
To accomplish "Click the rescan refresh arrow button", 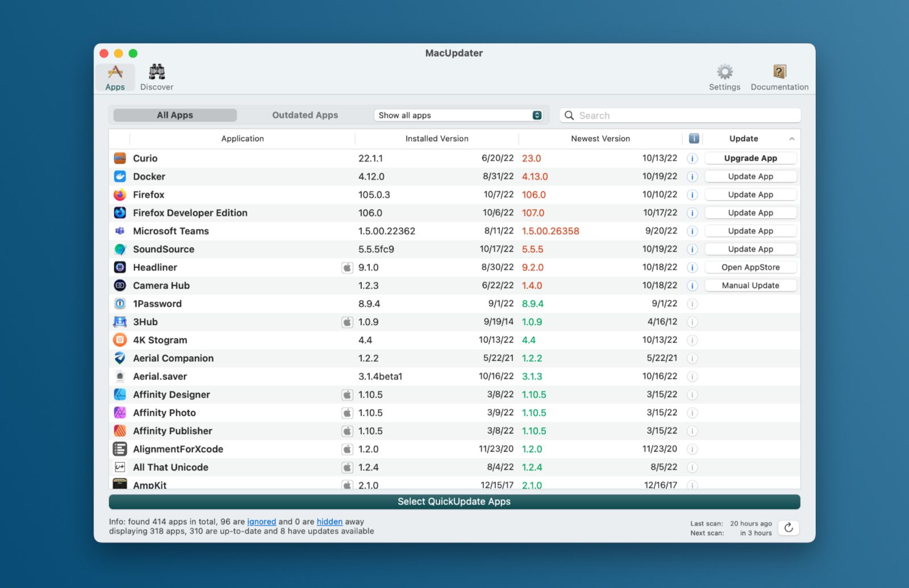I will tap(789, 528).
